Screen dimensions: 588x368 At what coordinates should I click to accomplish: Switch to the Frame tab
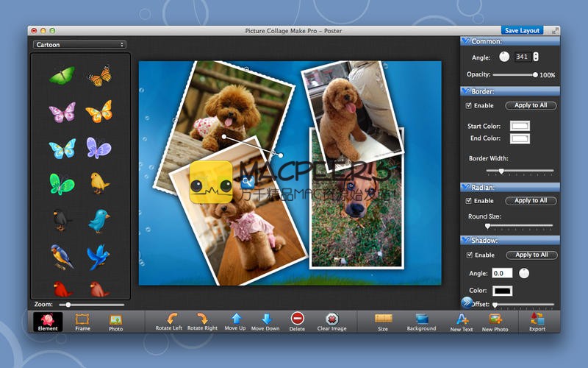(x=82, y=322)
